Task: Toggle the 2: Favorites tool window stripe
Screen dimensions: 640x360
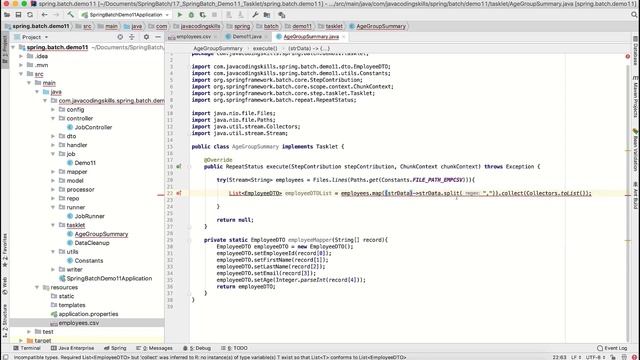Action: [x=4, y=250]
